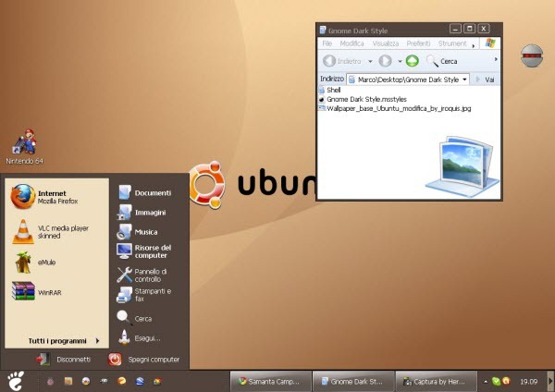Open the Indietro history dropdown arrow
Image resolution: width=555 pixels, height=392 pixels.
(x=370, y=61)
